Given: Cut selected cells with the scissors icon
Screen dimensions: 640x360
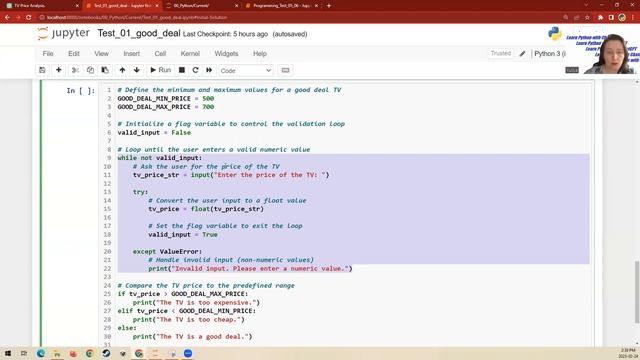Looking at the screenshot, I should (75, 70).
